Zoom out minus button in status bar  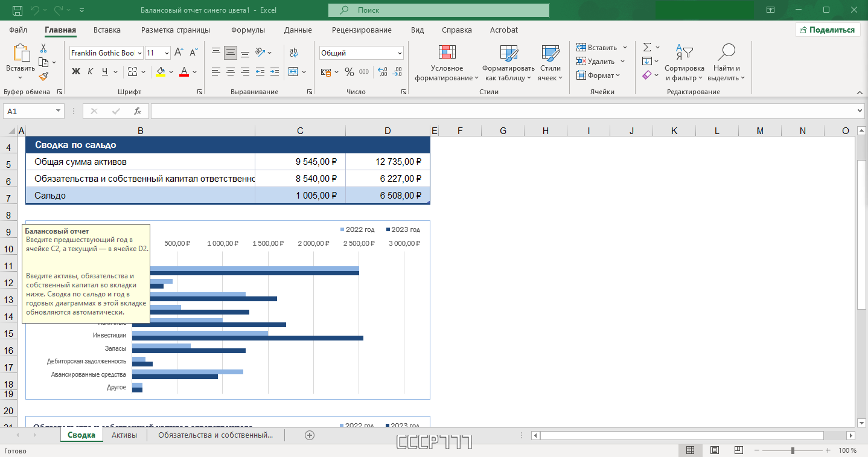pos(756,450)
